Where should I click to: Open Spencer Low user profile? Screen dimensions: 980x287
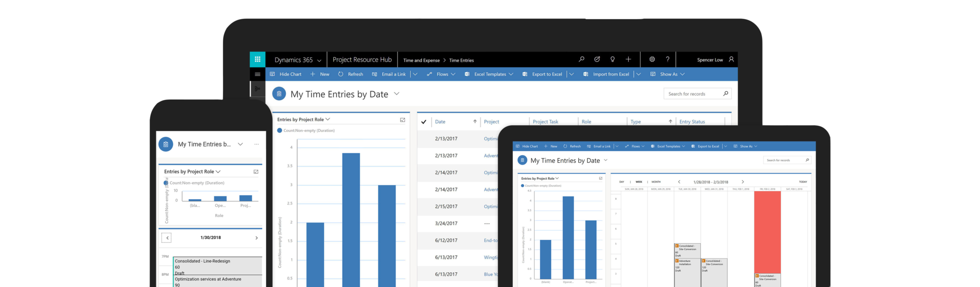click(x=715, y=60)
